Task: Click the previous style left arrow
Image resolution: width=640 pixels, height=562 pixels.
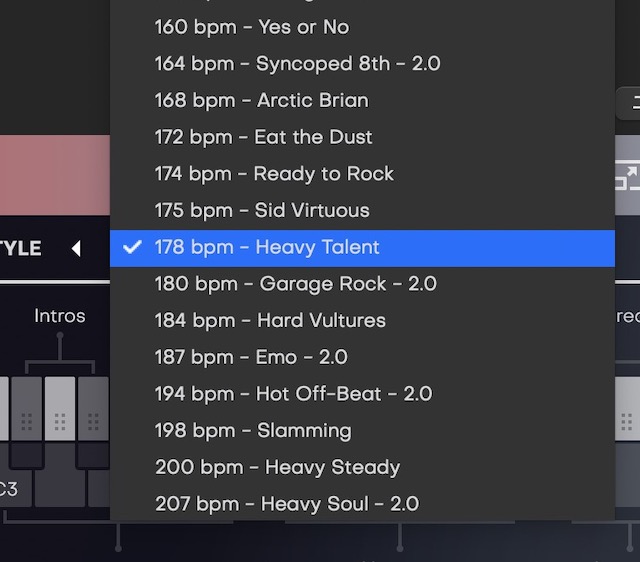Action: click(76, 248)
